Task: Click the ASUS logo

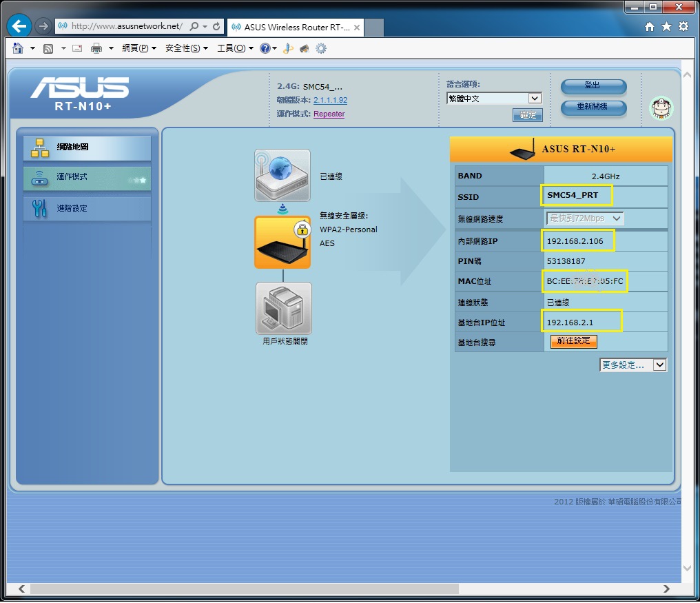Action: point(80,87)
